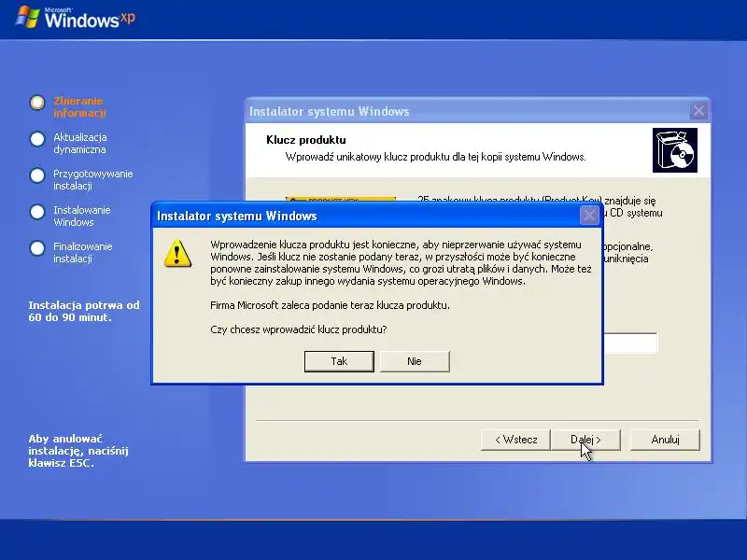Click "Wprowadź unikatowy klucz produktu" instruction text
Screen dimensions: 747x560
pyautogui.click(x=435, y=157)
